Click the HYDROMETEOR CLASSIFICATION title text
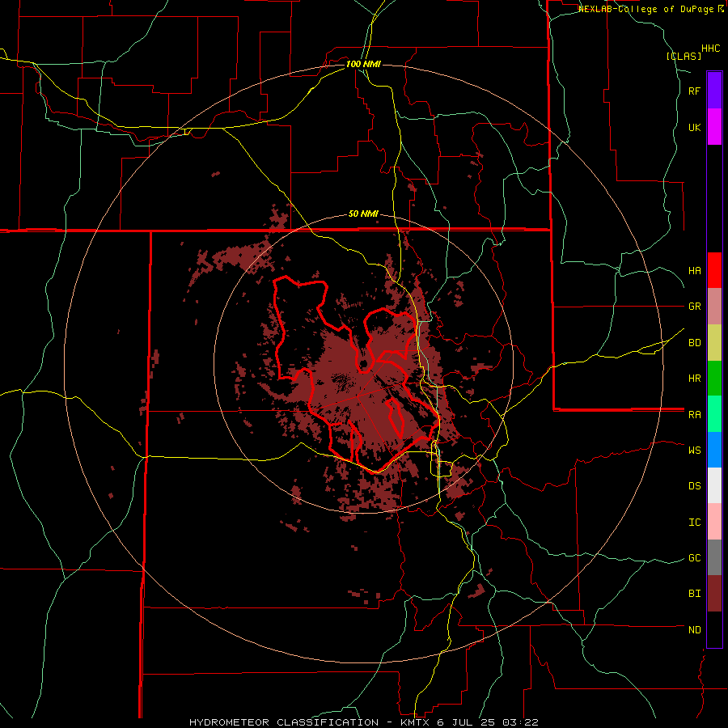 tap(284, 722)
